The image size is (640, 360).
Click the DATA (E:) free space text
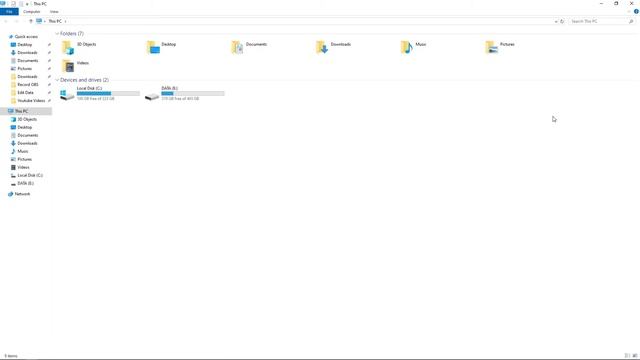tap(180, 99)
